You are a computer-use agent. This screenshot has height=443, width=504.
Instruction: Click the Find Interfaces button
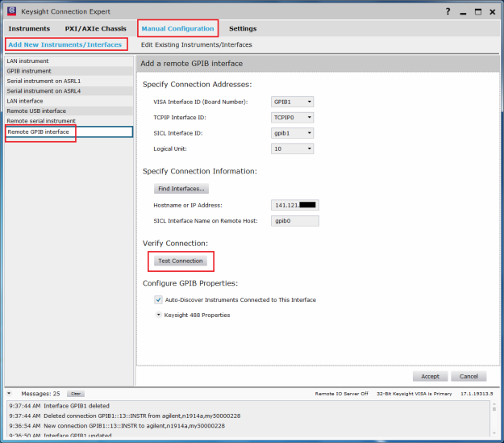pos(182,189)
